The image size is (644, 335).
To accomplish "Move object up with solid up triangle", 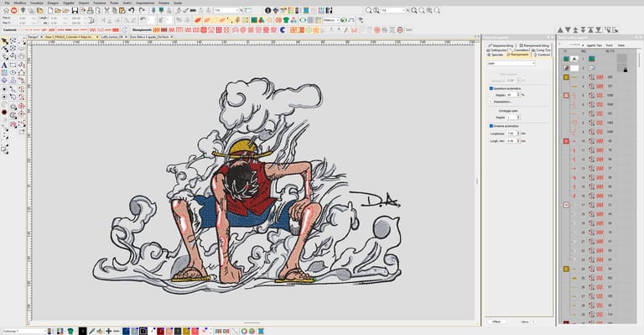I will pos(560,29).
